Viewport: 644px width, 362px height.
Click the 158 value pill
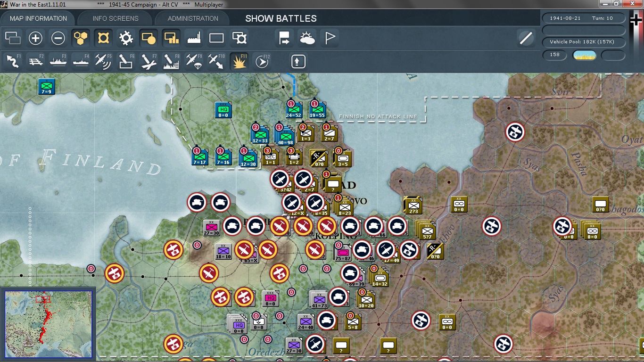pos(555,55)
